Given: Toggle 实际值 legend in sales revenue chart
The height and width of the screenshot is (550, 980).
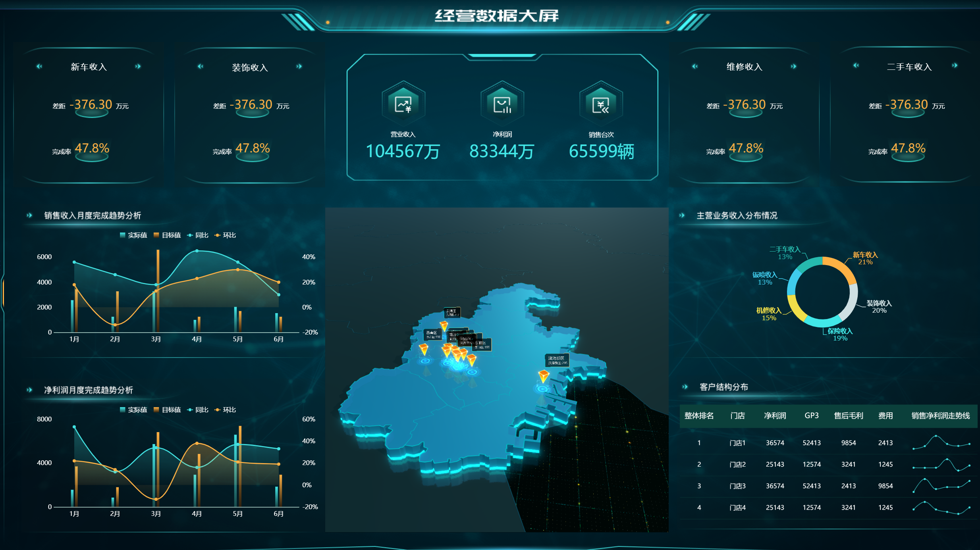Looking at the screenshot, I should 134,235.
